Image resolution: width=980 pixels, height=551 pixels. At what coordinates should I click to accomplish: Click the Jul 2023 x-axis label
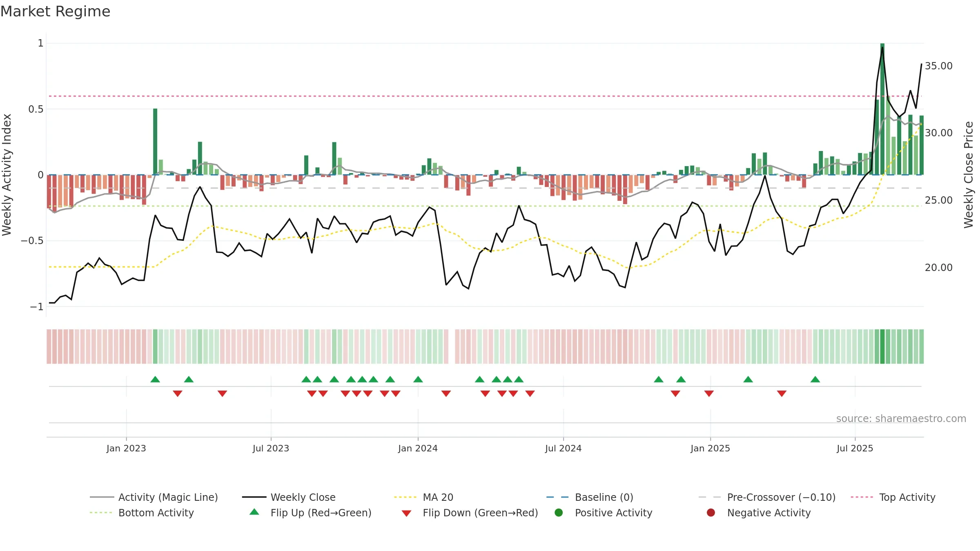pos(271,448)
